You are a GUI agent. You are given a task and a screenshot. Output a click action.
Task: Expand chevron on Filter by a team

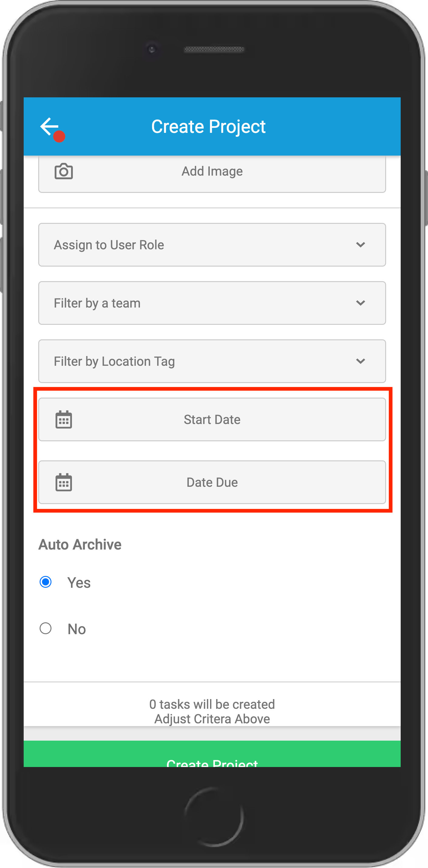[361, 303]
